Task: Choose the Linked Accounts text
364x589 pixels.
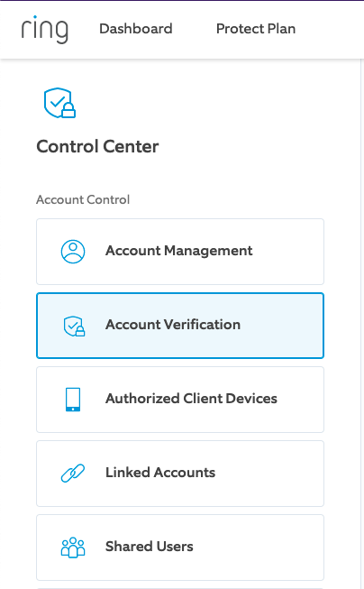Action: pyautogui.click(x=160, y=473)
